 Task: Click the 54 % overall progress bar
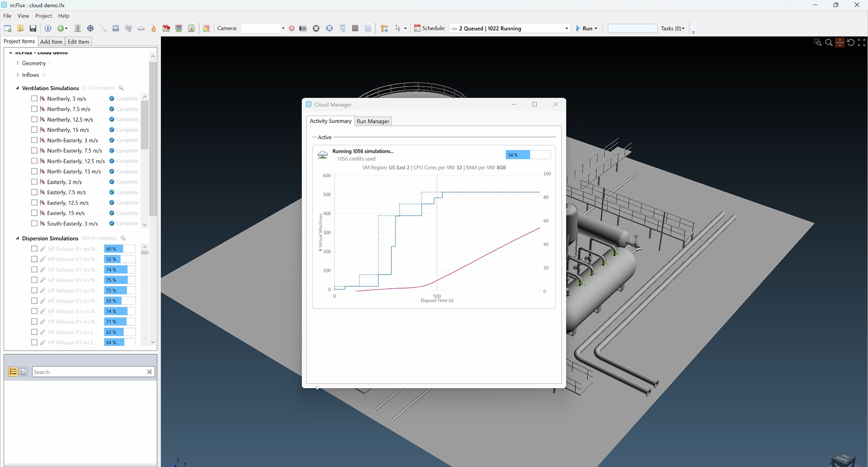pos(528,155)
